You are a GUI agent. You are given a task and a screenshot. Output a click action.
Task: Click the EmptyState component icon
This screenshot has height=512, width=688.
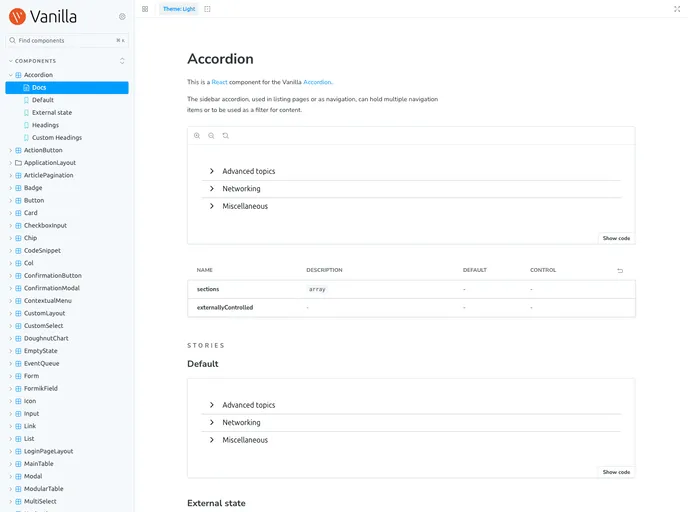tap(18, 351)
